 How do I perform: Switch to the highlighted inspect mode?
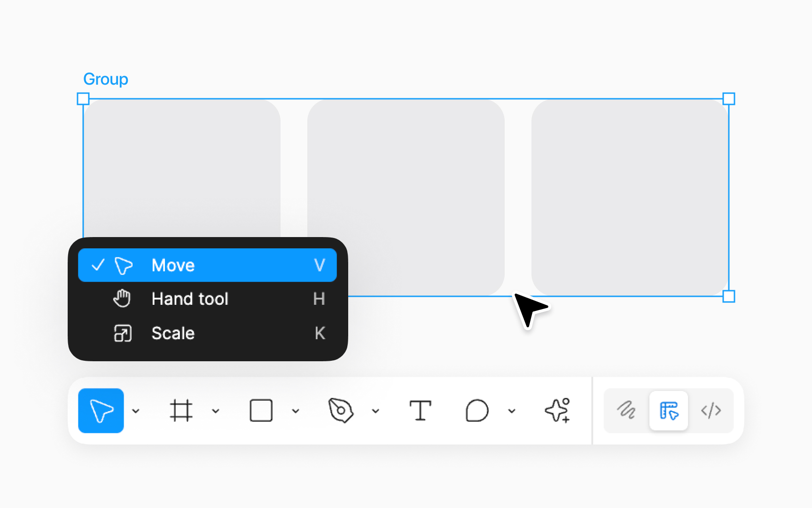pos(669,410)
